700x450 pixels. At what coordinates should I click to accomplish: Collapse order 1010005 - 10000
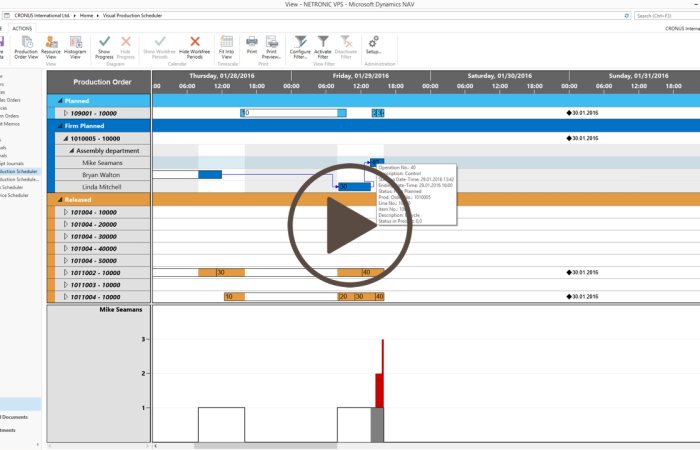click(66, 138)
